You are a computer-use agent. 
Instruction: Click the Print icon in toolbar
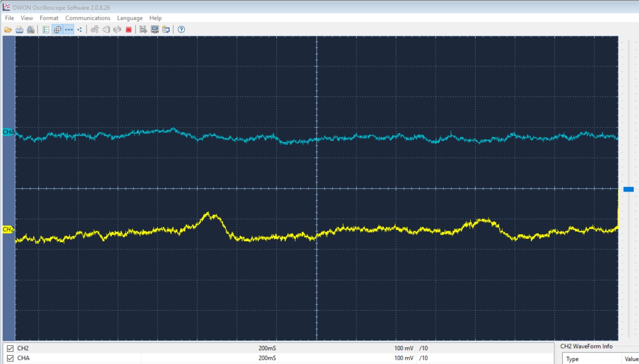click(20, 29)
